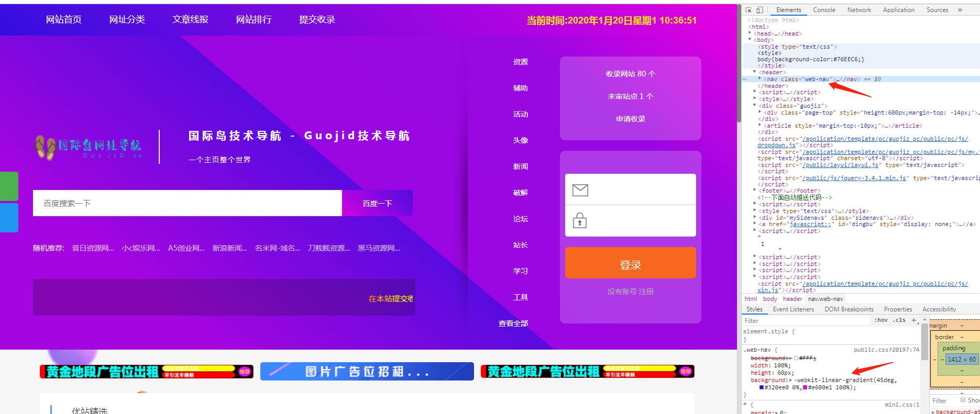Collapse the body element in the DOM tree
The image size is (980, 414).
(x=750, y=40)
